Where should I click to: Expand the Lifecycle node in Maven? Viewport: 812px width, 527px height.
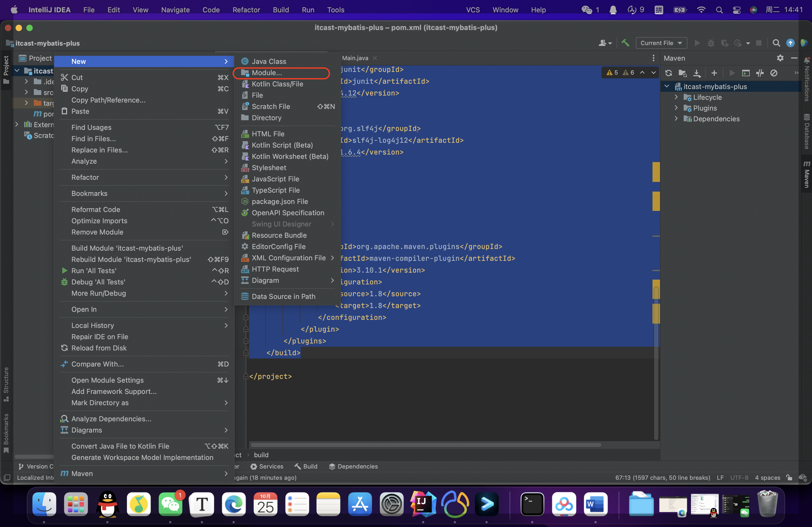(676, 97)
